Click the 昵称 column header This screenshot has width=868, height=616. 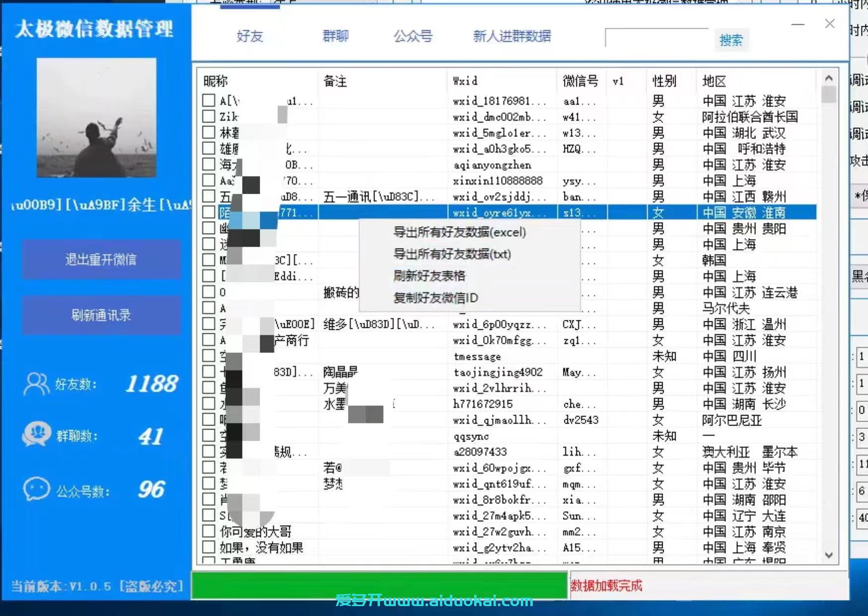[215, 81]
